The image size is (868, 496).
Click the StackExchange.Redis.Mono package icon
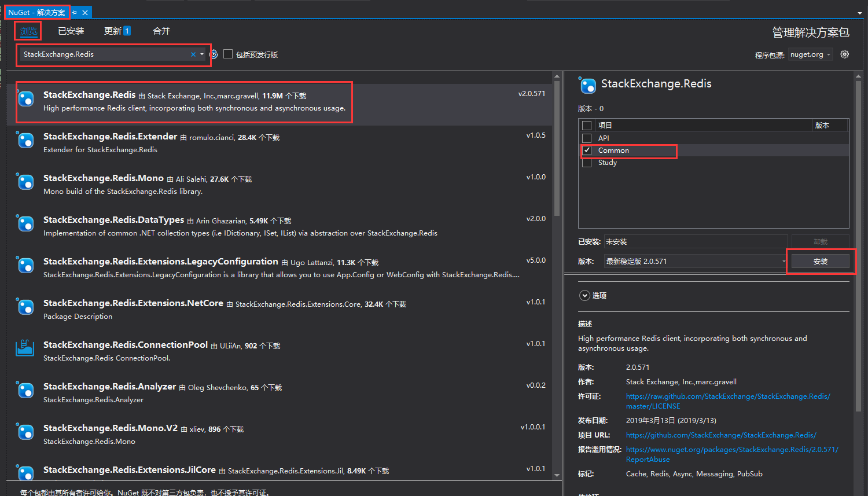pyautogui.click(x=25, y=182)
